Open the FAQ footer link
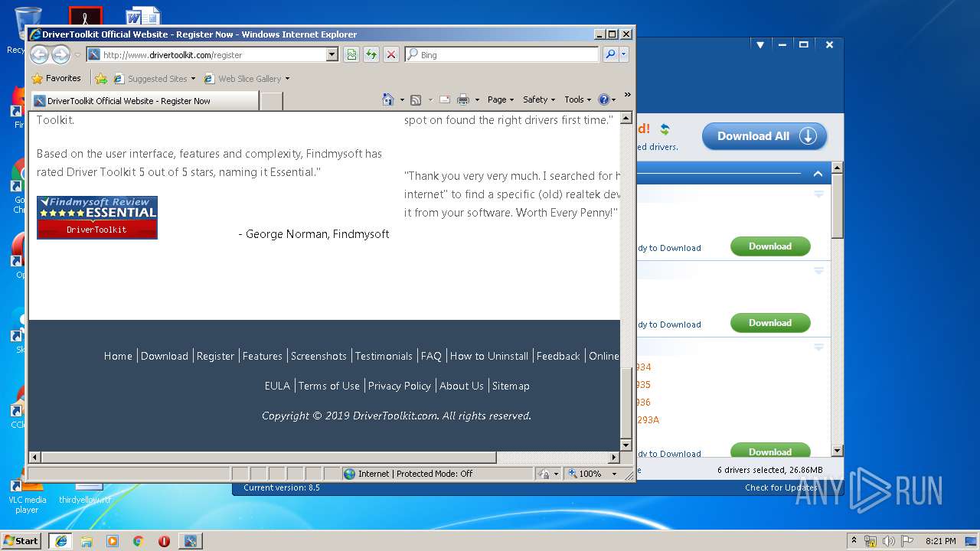980x551 pixels. (x=431, y=356)
